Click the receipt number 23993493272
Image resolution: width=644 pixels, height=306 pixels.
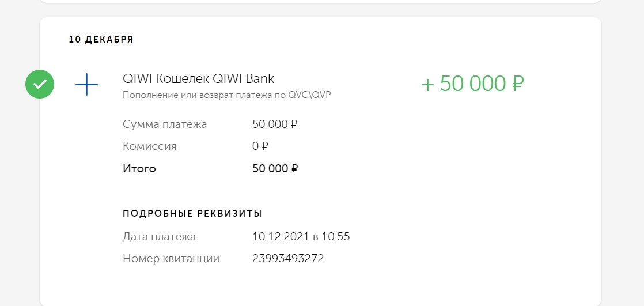coord(288,259)
